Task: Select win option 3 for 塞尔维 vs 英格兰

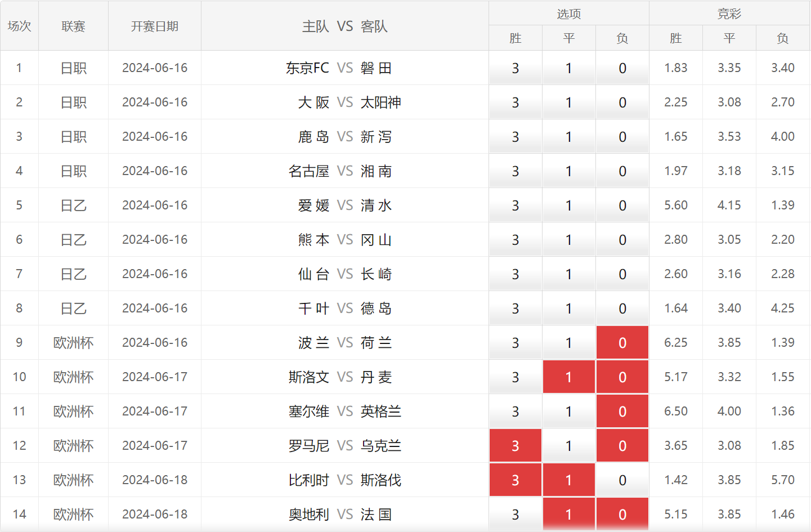Action: coord(516,412)
